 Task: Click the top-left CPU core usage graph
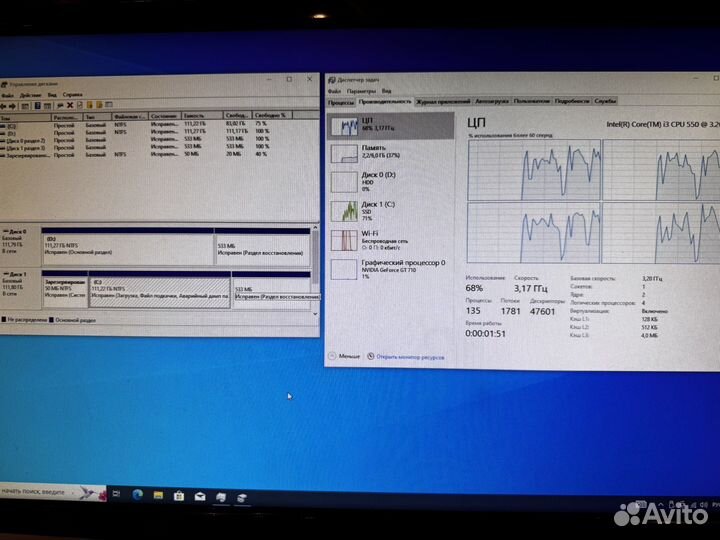[534, 170]
